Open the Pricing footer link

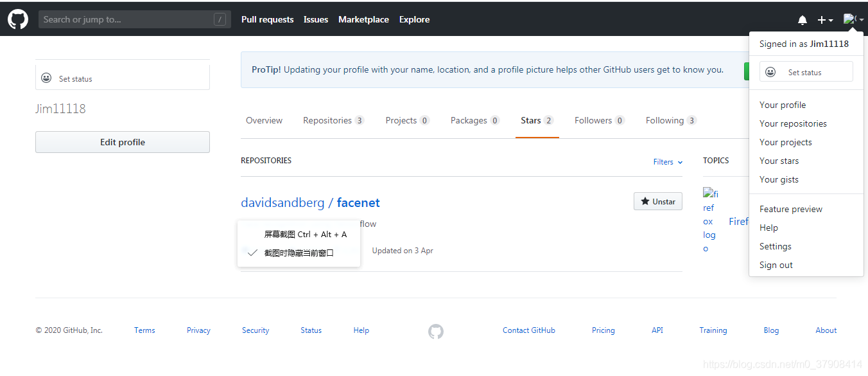pos(603,330)
